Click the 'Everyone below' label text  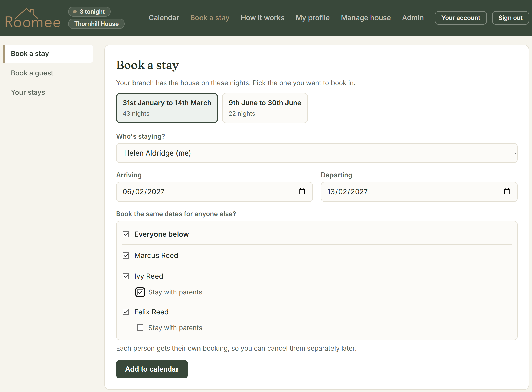(x=162, y=234)
